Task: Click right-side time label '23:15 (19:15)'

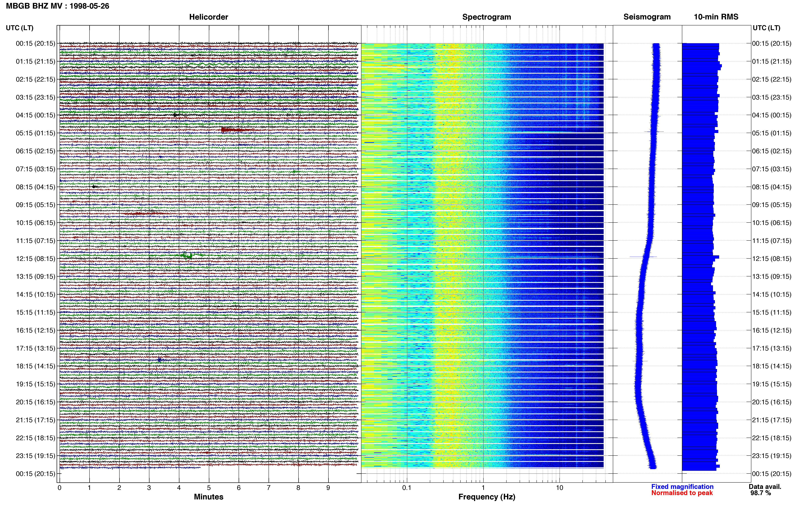Action: [772, 456]
